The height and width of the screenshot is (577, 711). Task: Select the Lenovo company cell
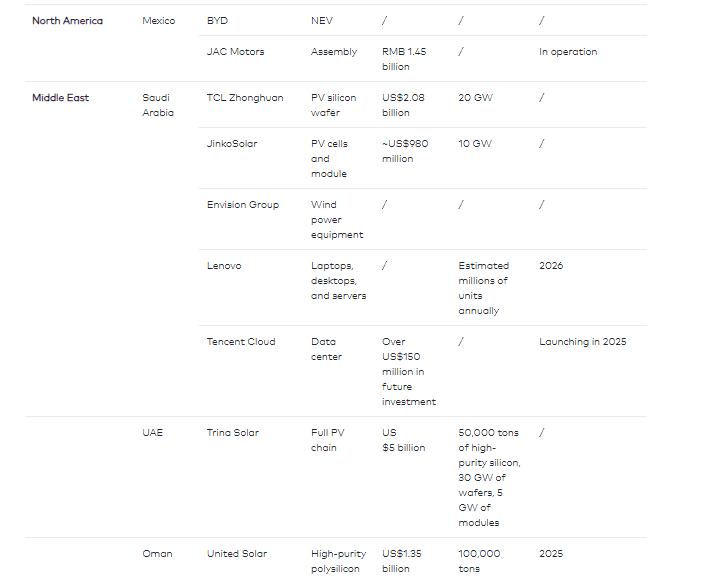pos(224,266)
